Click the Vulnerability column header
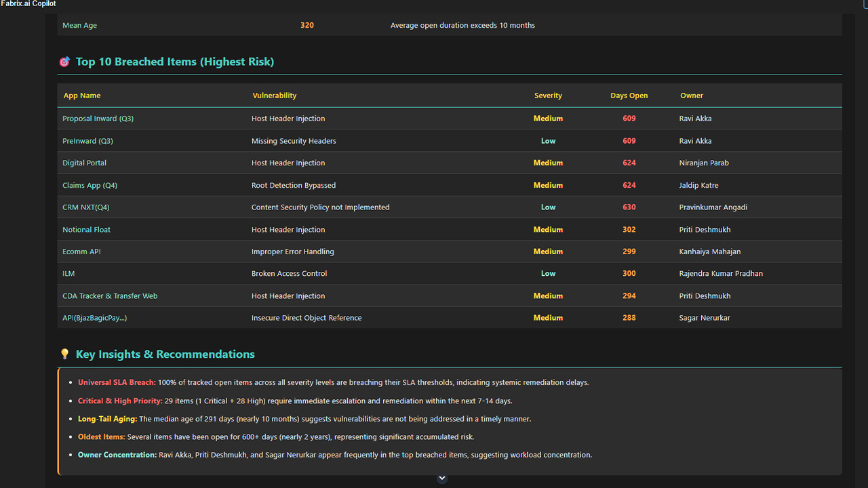868x488 pixels. click(x=274, y=96)
